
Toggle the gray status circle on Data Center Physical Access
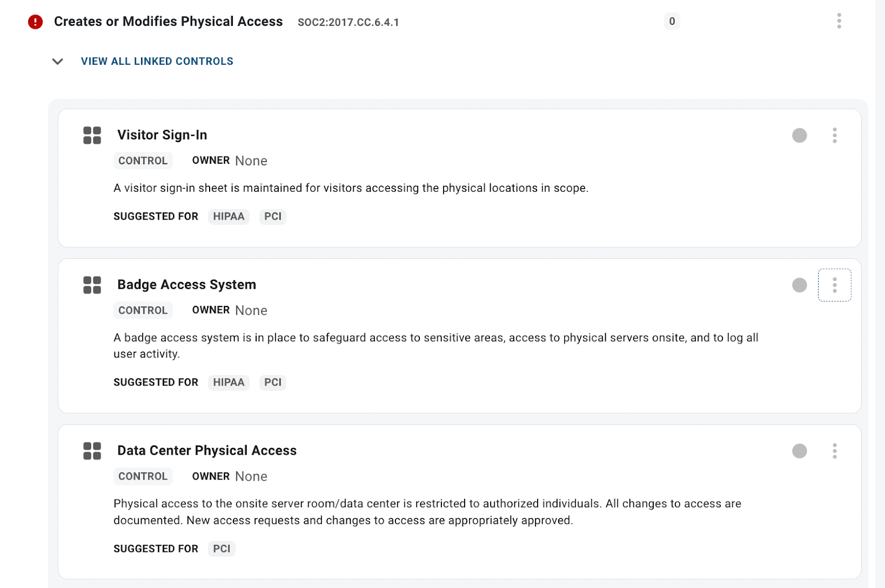(799, 451)
